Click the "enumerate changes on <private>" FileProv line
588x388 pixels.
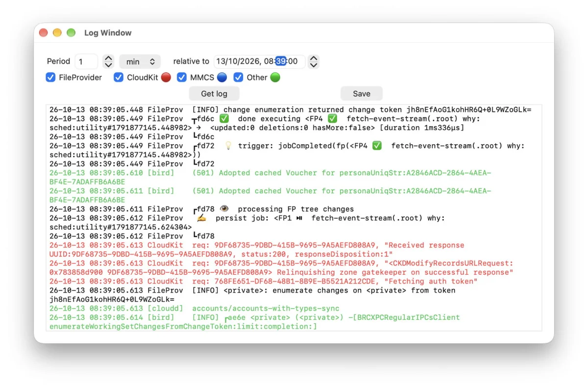click(x=252, y=295)
